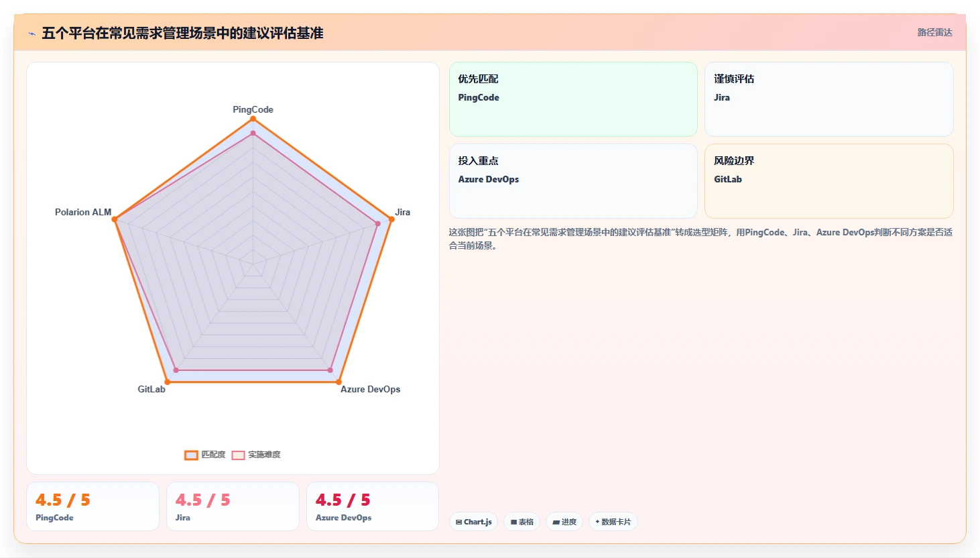Viewport: 980px width, 558px height.
Task: Select the 风险边界 GitLab card
Action: [x=829, y=181]
